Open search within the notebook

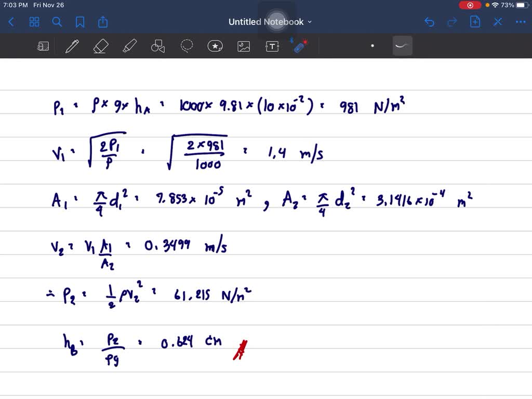[x=58, y=22]
